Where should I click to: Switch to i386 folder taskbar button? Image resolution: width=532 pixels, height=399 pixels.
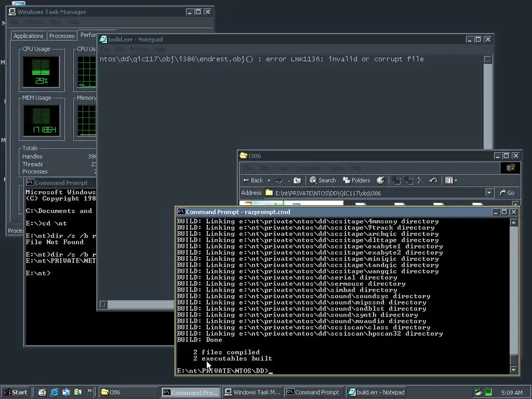pos(129,392)
